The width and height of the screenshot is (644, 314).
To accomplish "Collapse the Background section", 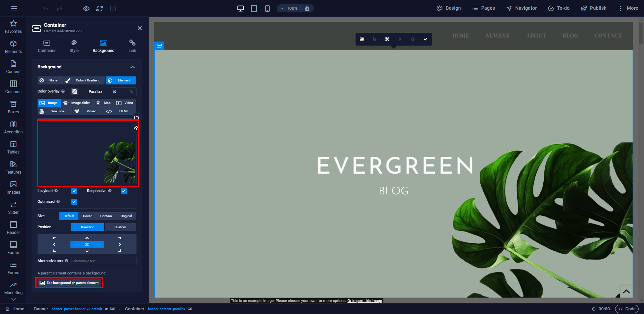I will [x=132, y=67].
